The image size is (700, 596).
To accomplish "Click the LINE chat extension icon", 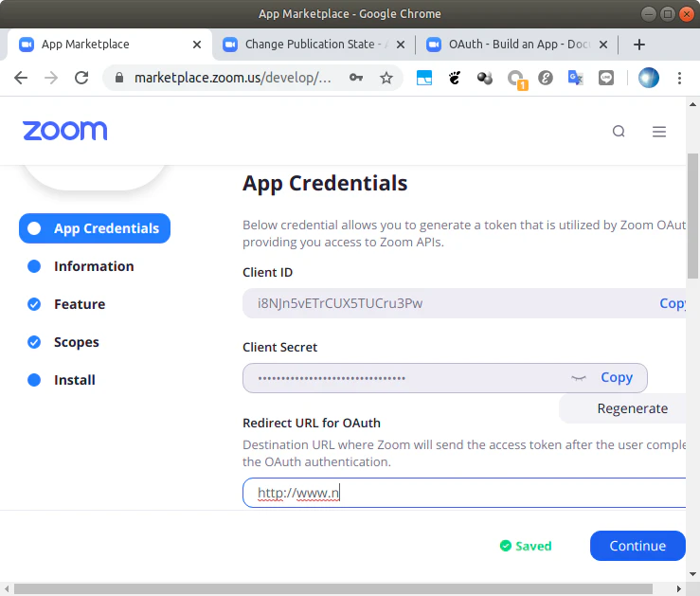I will click(x=606, y=78).
